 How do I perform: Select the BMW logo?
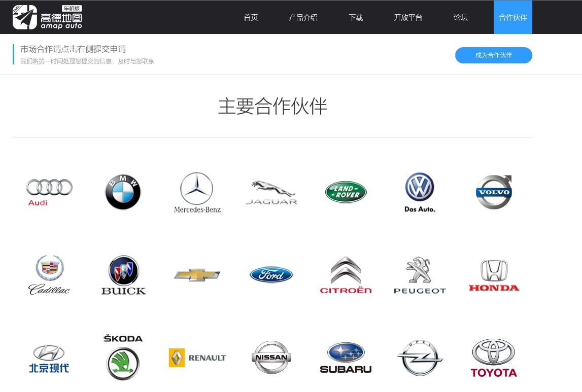tap(123, 192)
